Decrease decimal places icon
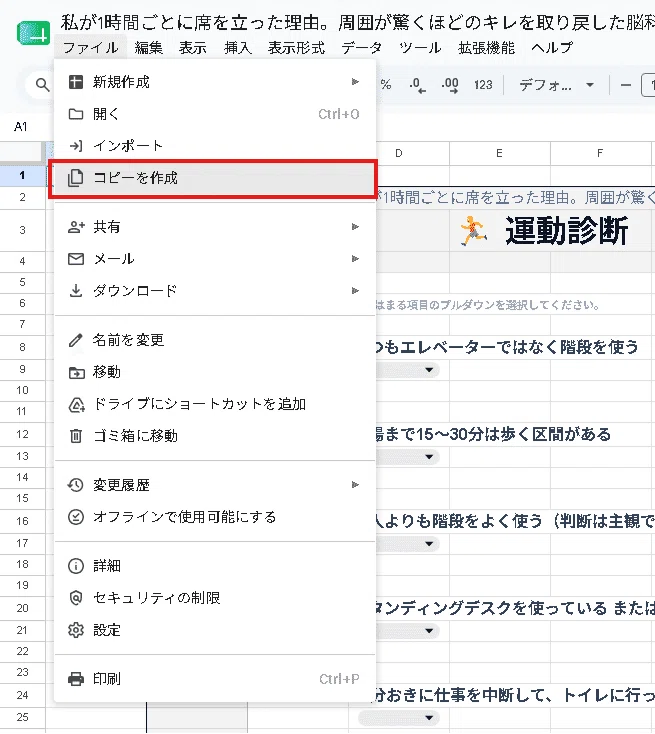 click(417, 85)
